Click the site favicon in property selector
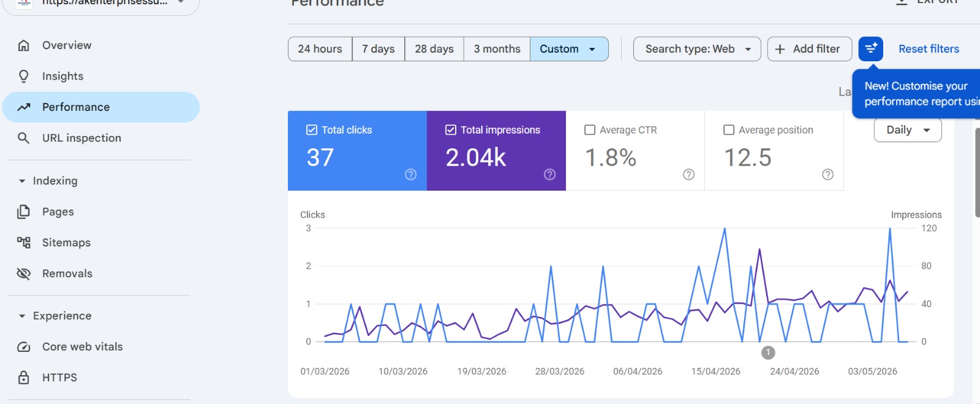 tap(23, 3)
